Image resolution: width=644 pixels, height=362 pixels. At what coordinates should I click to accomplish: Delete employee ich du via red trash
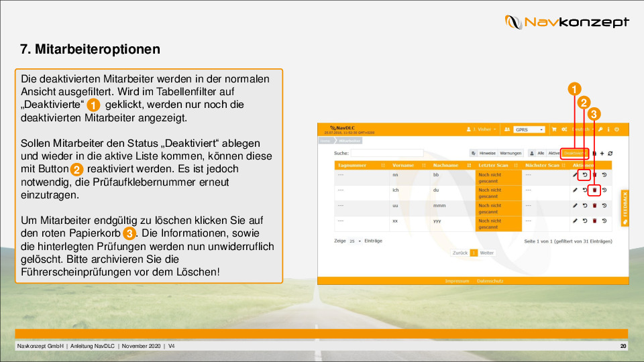pos(594,190)
